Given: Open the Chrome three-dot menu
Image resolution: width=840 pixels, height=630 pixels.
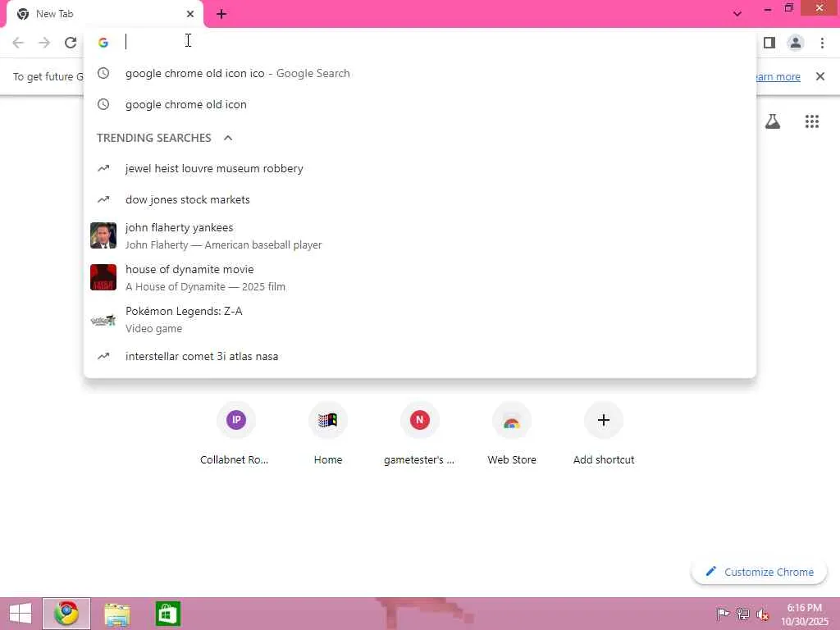Looking at the screenshot, I should [x=822, y=43].
